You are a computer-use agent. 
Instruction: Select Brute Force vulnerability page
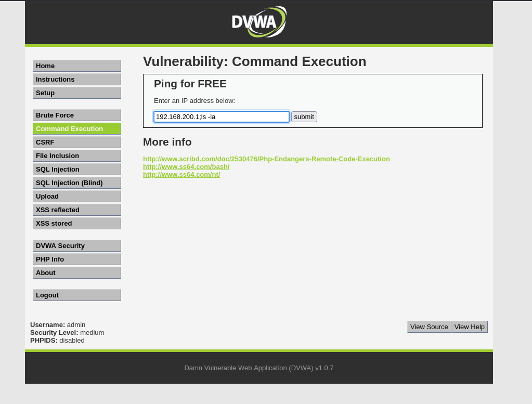(77, 115)
